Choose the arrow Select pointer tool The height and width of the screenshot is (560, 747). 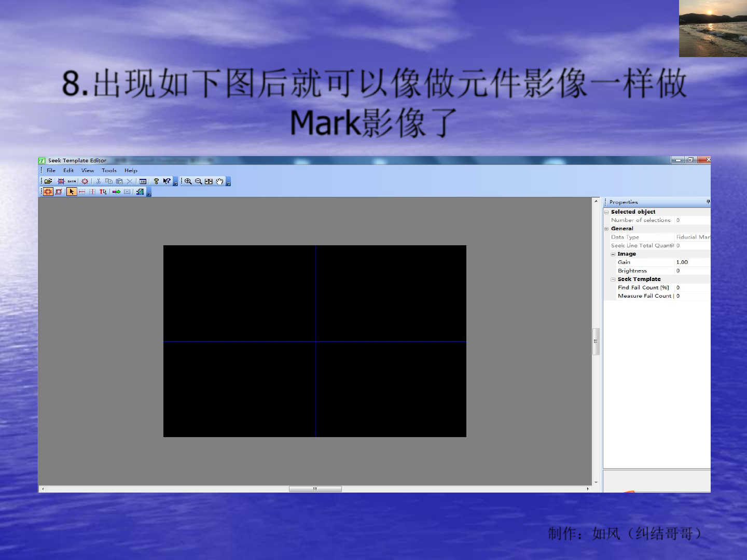[x=72, y=192]
